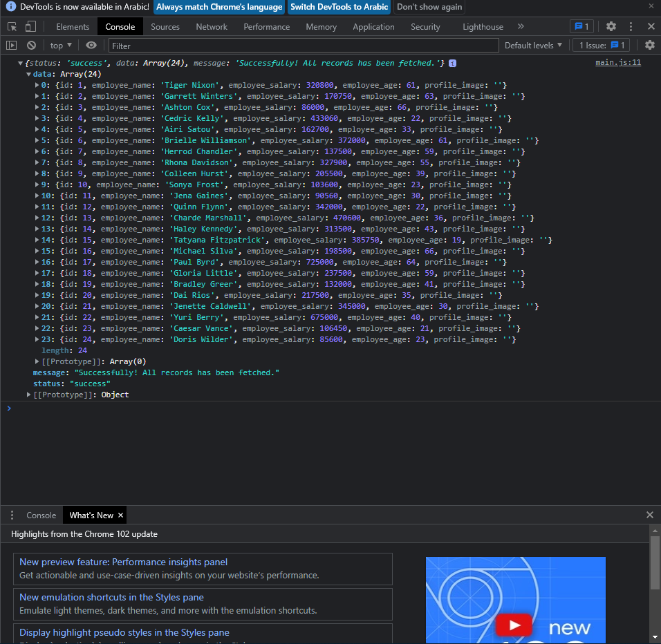Open the console settings gear icon
Screen dimensions: 661x644
click(650, 45)
